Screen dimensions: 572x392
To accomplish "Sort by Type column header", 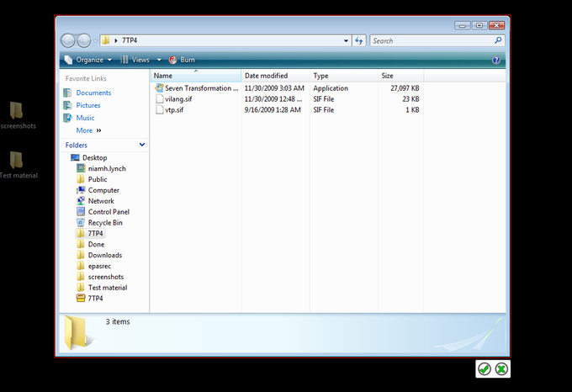I will pos(344,76).
